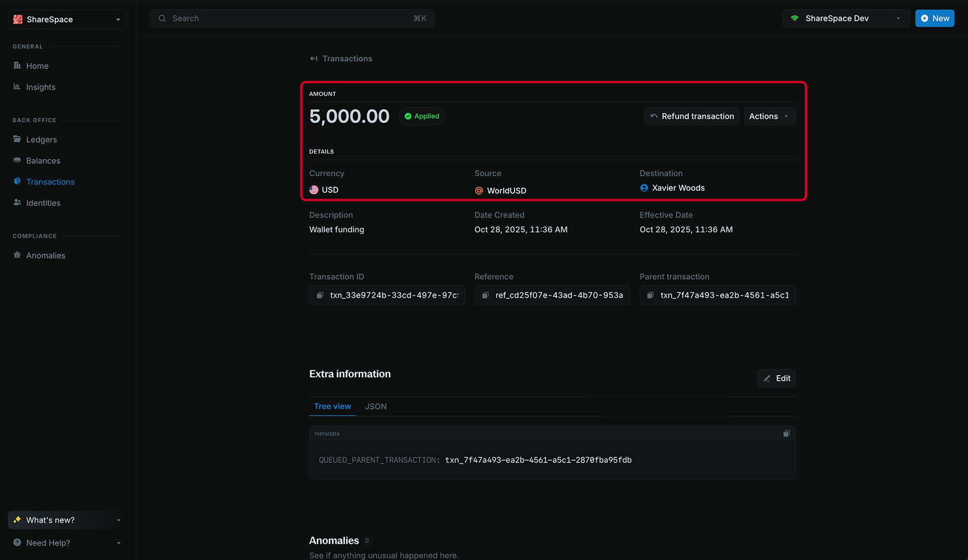Viewport: 968px width, 560px height.
Task: Open the Actions dropdown menu
Action: (769, 116)
